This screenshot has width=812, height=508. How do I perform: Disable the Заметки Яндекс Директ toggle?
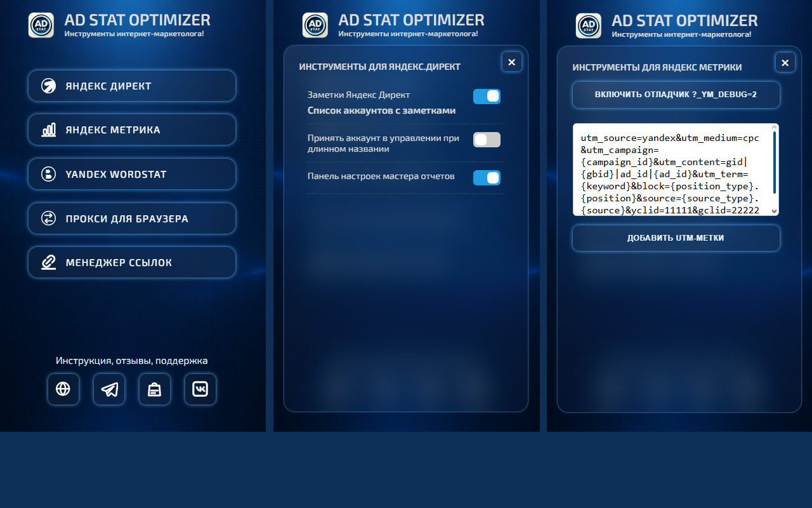487,97
